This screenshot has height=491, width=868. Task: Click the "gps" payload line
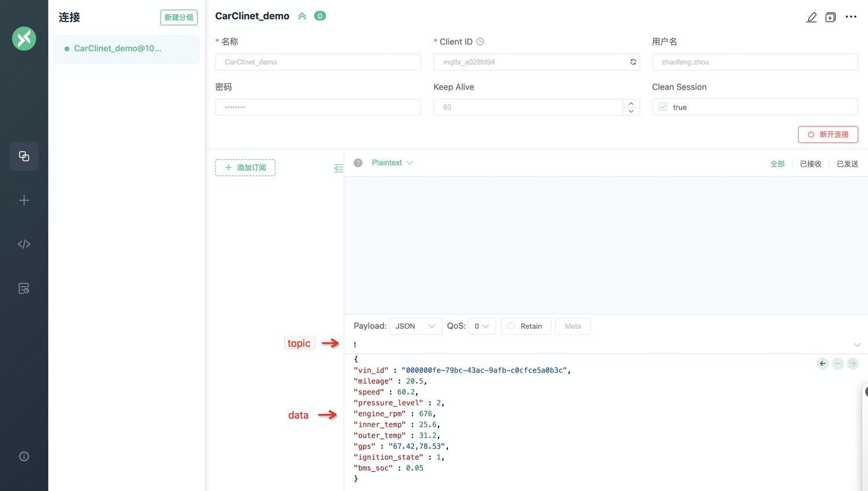[401, 446]
